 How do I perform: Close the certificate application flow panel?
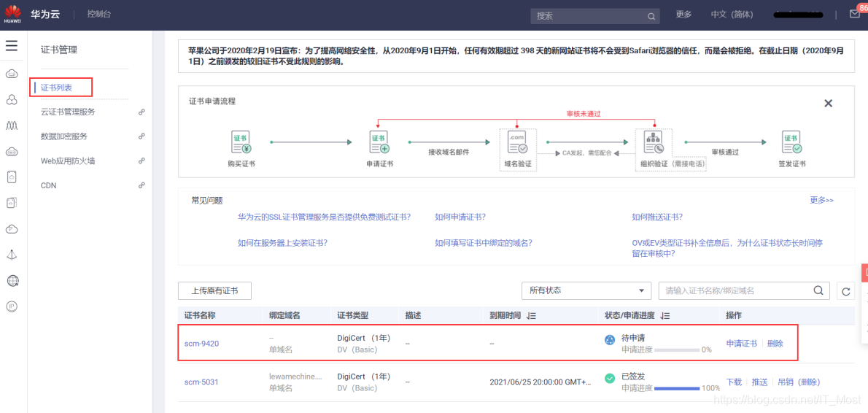tap(828, 103)
